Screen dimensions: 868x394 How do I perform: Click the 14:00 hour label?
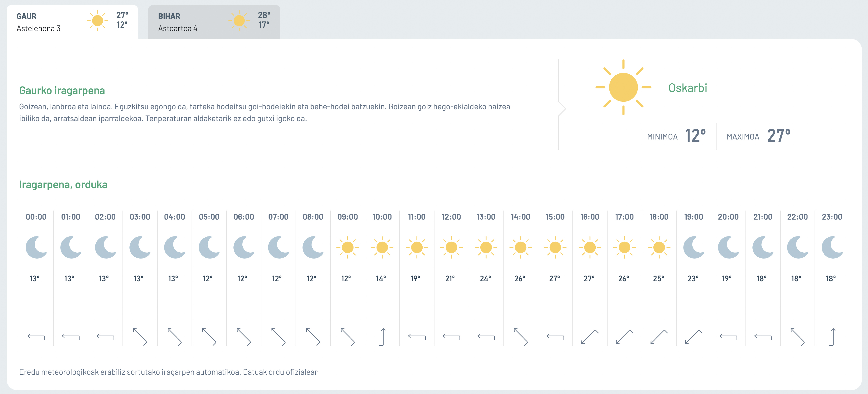coord(521,217)
